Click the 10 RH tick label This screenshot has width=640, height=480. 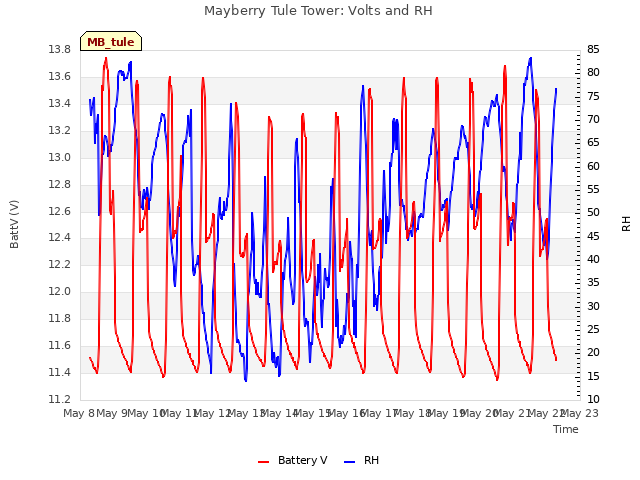593,399
